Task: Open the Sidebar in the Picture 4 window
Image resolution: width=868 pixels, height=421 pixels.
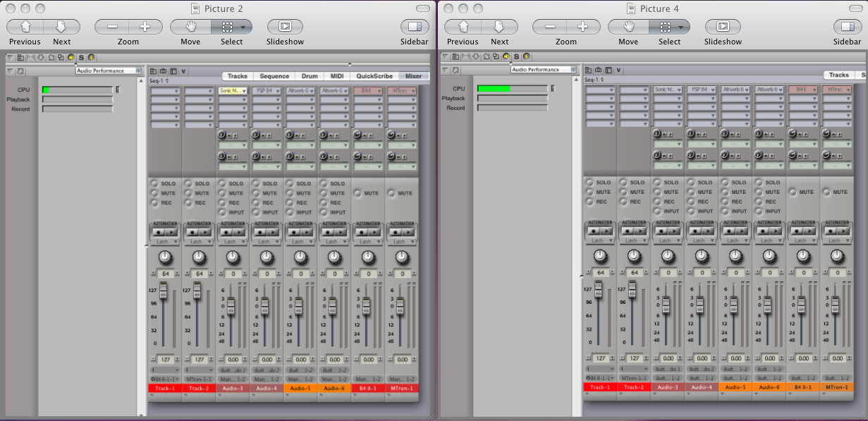Action: 848,27
